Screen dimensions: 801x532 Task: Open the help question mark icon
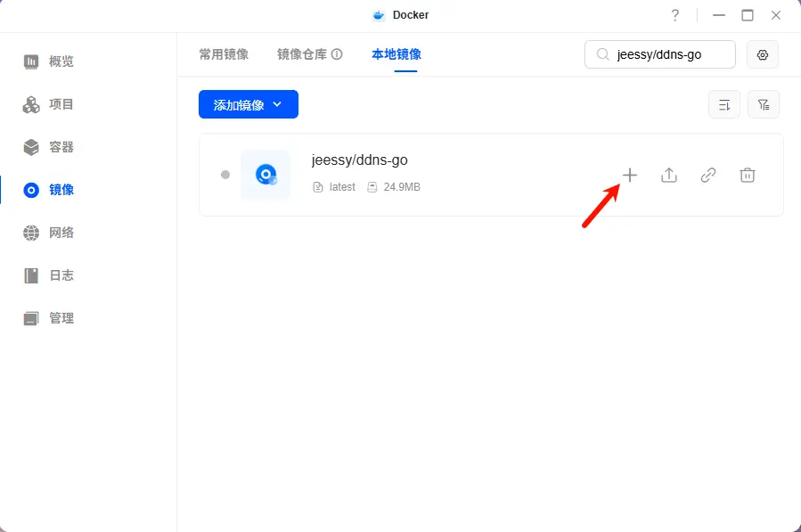(674, 15)
